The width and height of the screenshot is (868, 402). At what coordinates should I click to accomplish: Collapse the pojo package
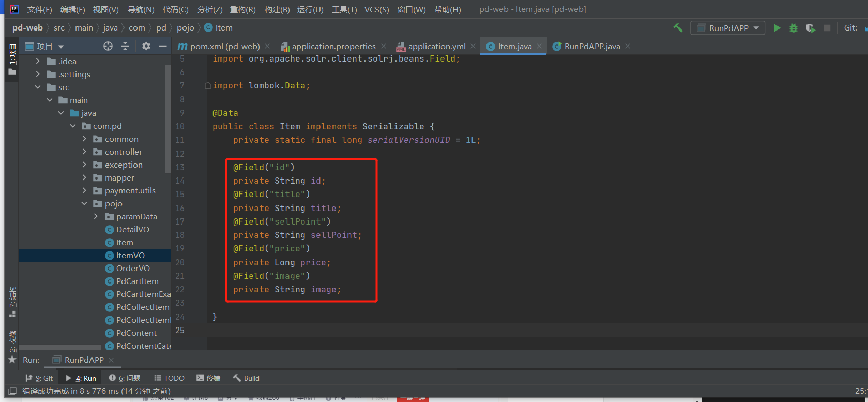point(84,203)
